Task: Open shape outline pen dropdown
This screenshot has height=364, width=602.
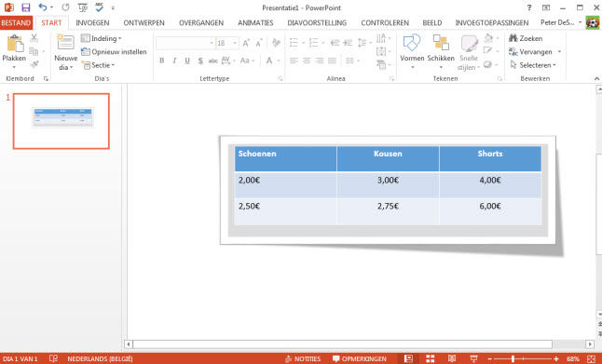Action: tap(491, 51)
